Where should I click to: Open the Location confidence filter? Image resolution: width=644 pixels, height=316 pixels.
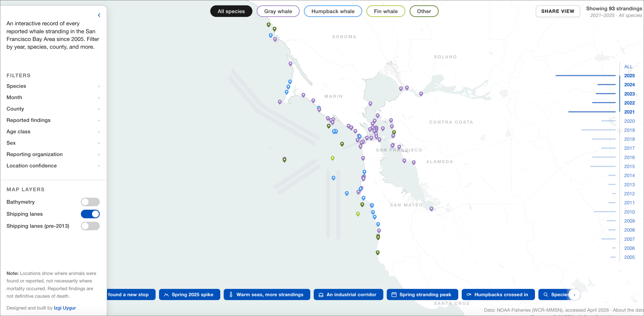point(53,166)
